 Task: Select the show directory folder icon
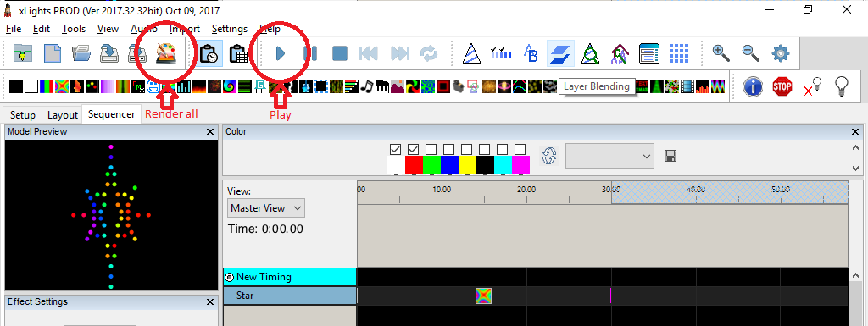click(23, 53)
